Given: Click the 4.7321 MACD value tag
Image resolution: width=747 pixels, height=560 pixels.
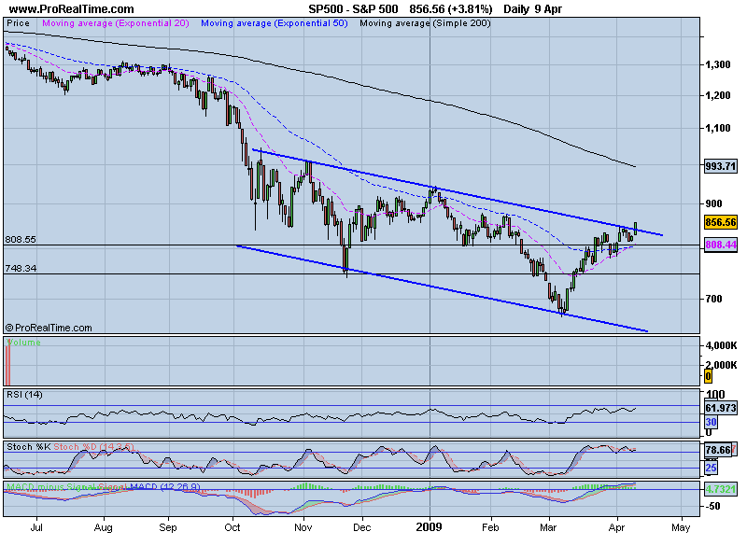Looking at the screenshot, I should tap(720, 489).
